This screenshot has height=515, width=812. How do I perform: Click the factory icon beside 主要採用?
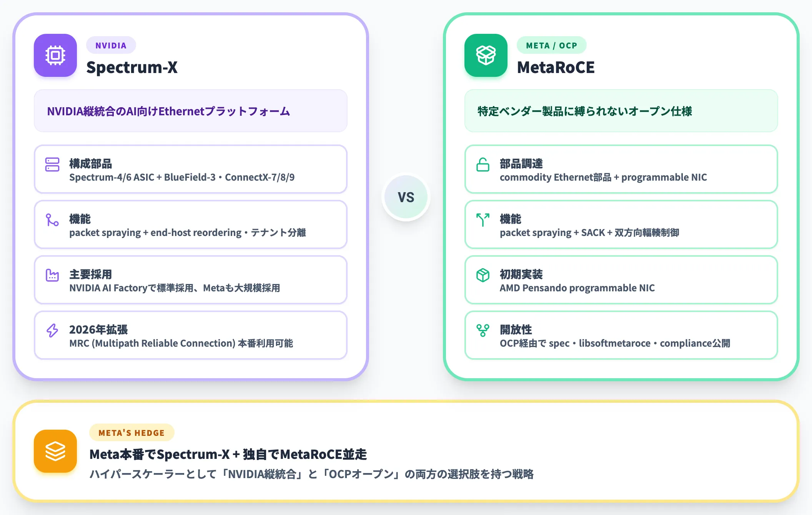pyautogui.click(x=52, y=275)
